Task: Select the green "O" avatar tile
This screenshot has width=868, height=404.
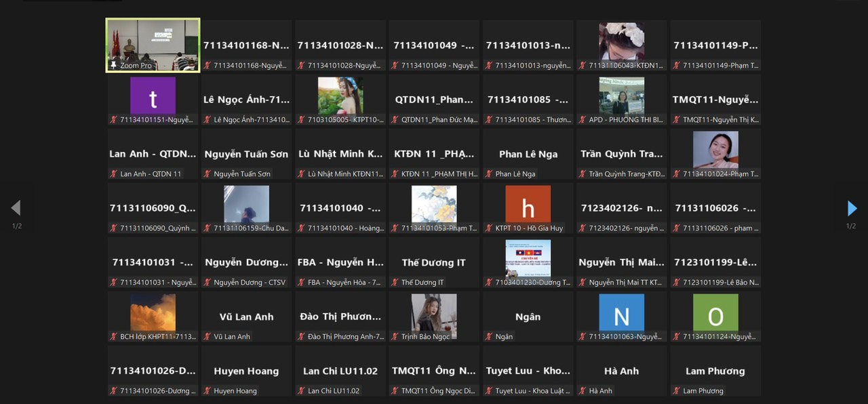Action: pos(715,312)
